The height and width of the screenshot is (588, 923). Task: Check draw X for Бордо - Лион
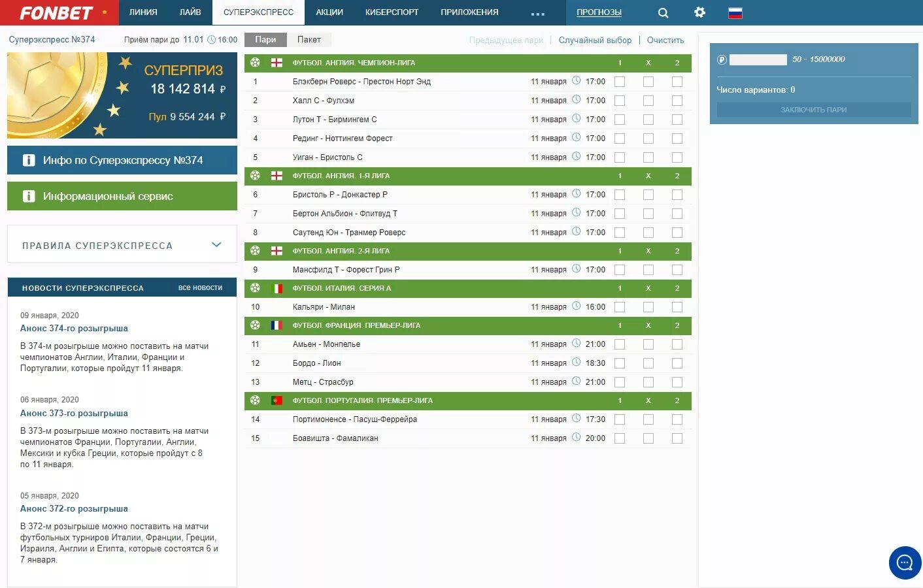(648, 363)
